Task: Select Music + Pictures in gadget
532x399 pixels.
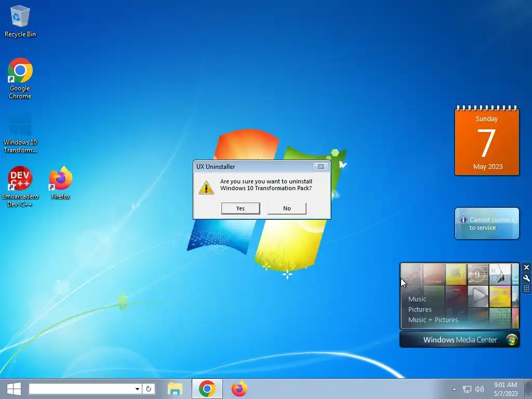Action: 433,320
